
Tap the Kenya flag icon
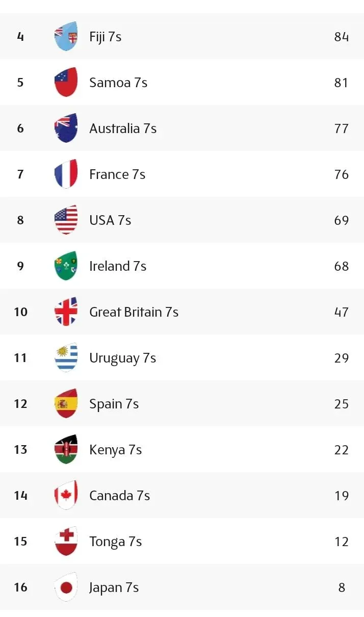coord(66,450)
